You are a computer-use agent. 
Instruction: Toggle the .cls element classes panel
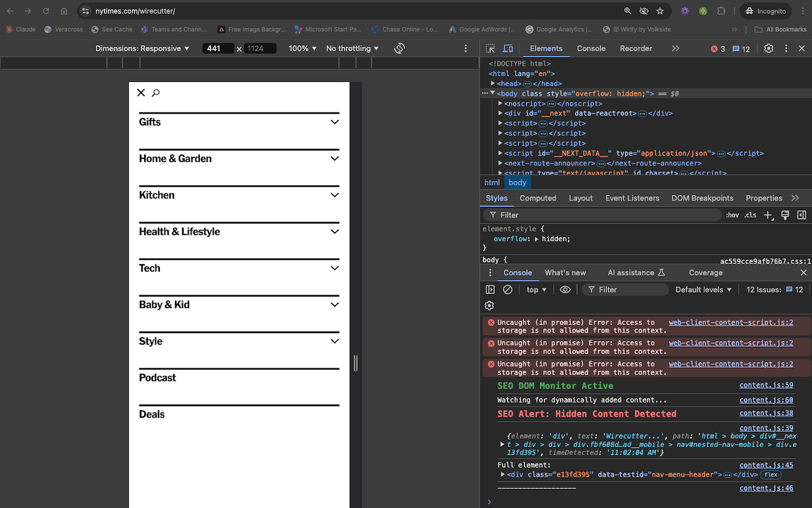click(750, 215)
